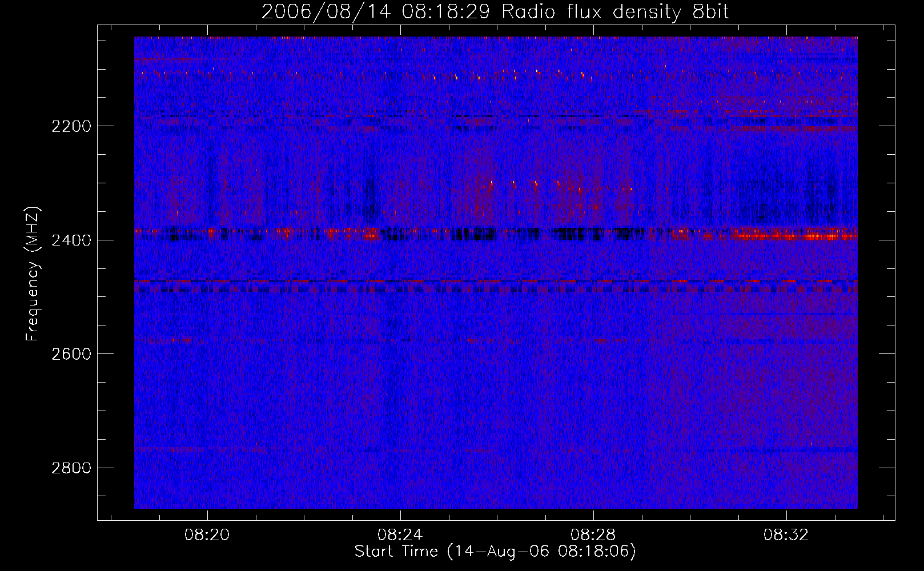This screenshot has width=924, height=571.
Task: Click the 2200 frequency tick label
Action: coord(71,126)
